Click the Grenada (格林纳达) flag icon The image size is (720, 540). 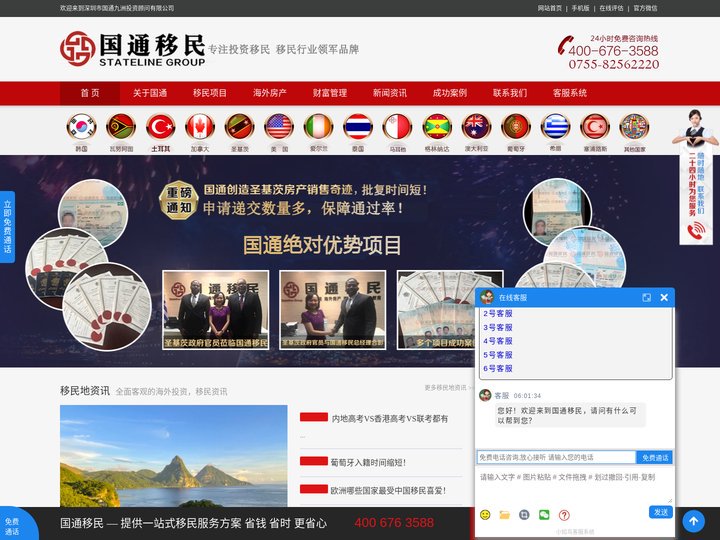point(437,127)
